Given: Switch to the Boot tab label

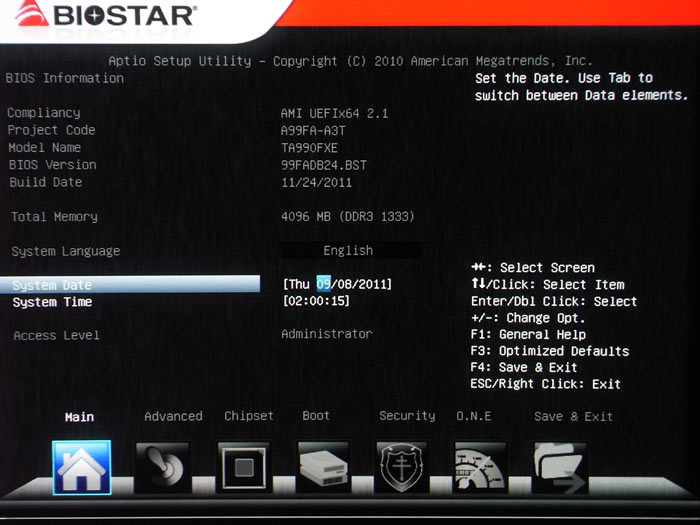Looking at the screenshot, I should (316, 416).
